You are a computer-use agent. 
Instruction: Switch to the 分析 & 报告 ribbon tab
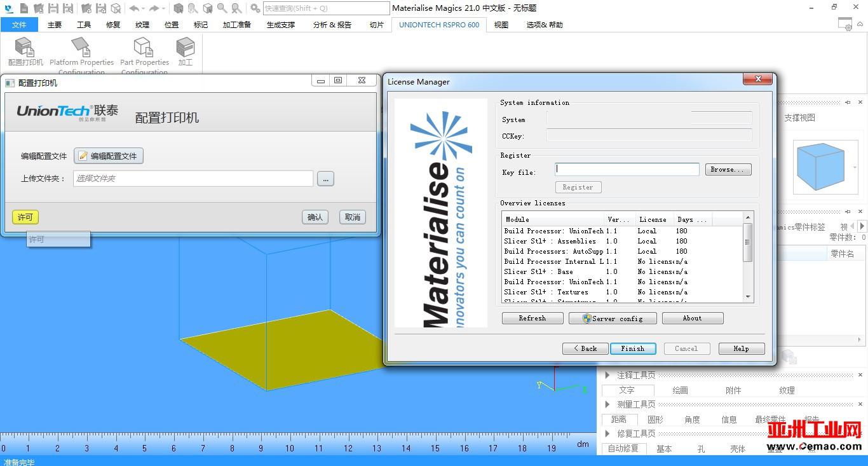(332, 25)
